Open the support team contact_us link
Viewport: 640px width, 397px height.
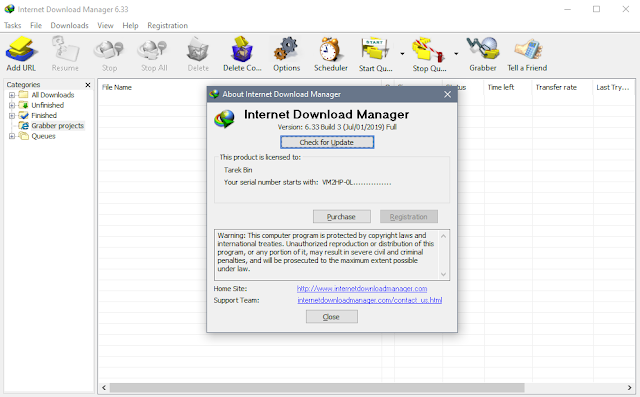click(x=369, y=300)
